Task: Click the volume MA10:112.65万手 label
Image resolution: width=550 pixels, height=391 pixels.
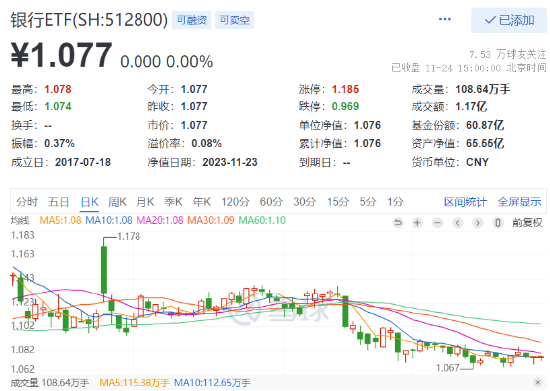Action: pyautogui.click(x=212, y=383)
